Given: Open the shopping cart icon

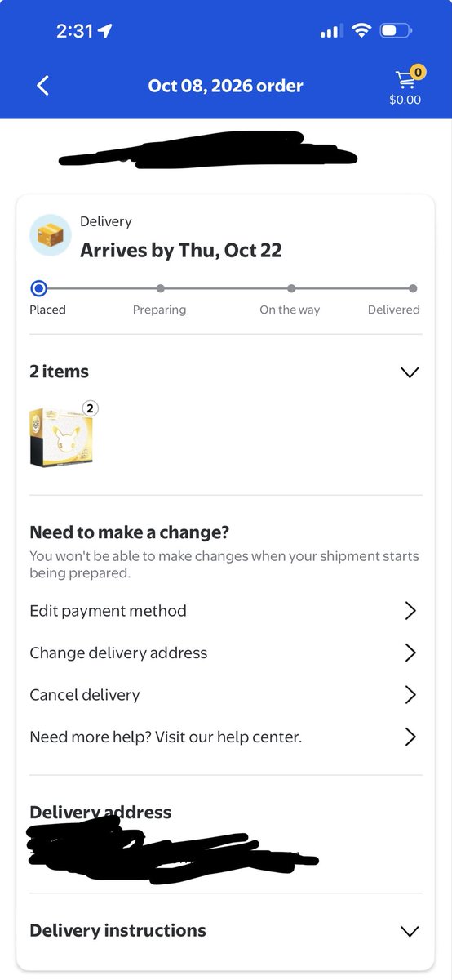Looking at the screenshot, I should click(x=407, y=78).
